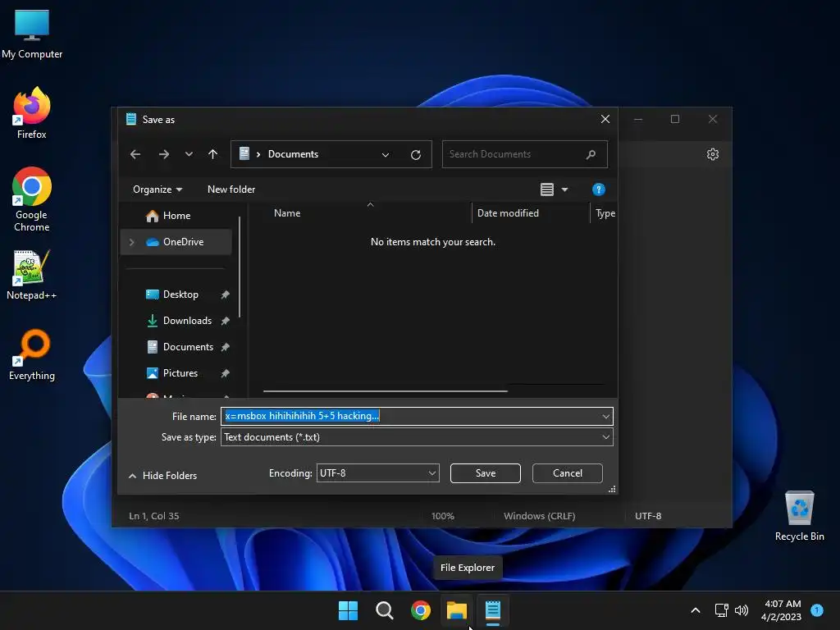Click pin icon next to Downloads
This screenshot has height=630, width=840.
coord(225,321)
